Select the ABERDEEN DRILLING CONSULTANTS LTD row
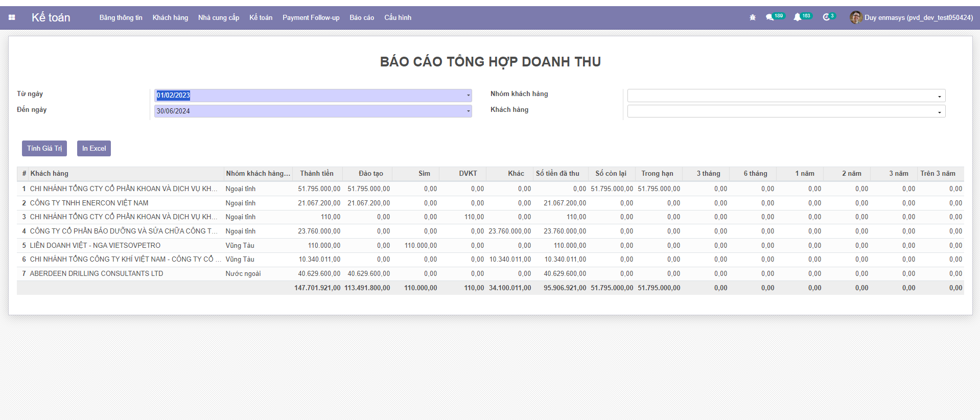980x420 pixels. tap(97, 274)
